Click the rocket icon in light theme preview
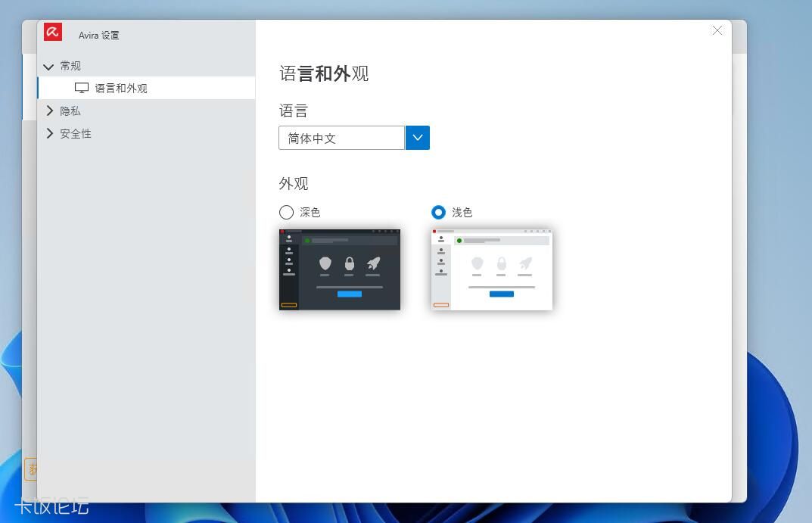This screenshot has width=812, height=523. click(524, 263)
